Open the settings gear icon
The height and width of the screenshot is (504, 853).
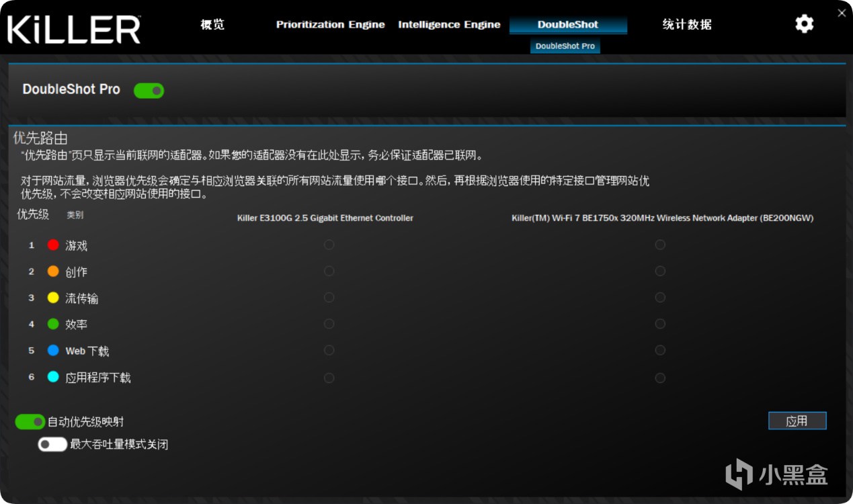coord(804,24)
